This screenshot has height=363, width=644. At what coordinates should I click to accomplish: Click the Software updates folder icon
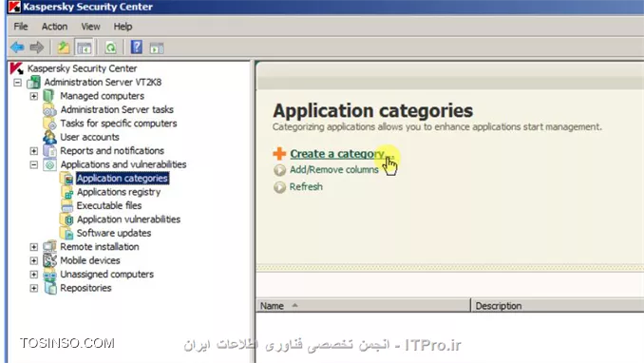pos(66,233)
